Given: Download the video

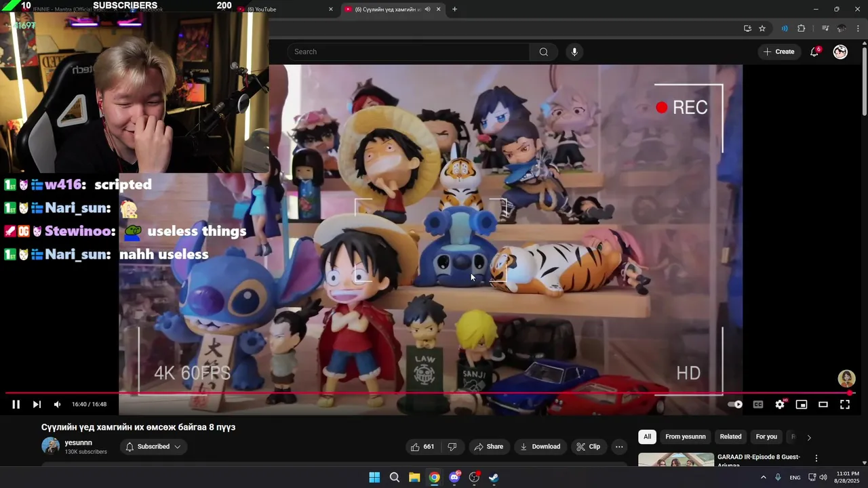Looking at the screenshot, I should coord(540,447).
